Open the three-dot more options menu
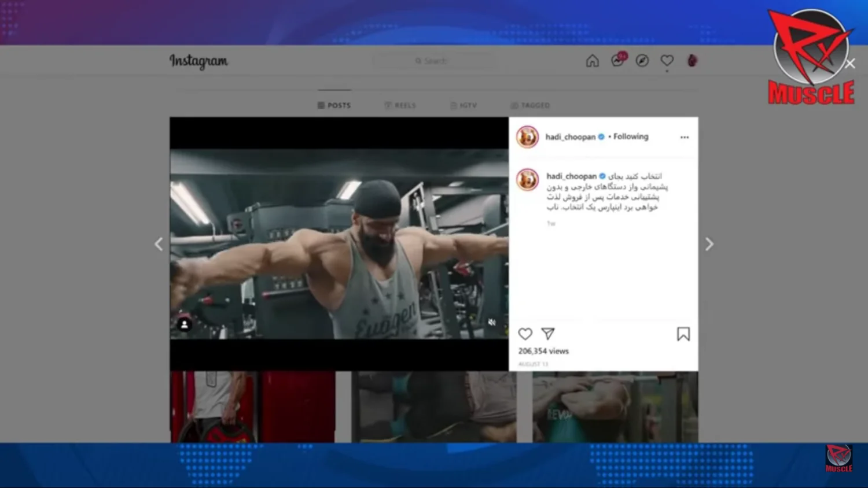Screen dimensions: 868x488 pos(685,138)
